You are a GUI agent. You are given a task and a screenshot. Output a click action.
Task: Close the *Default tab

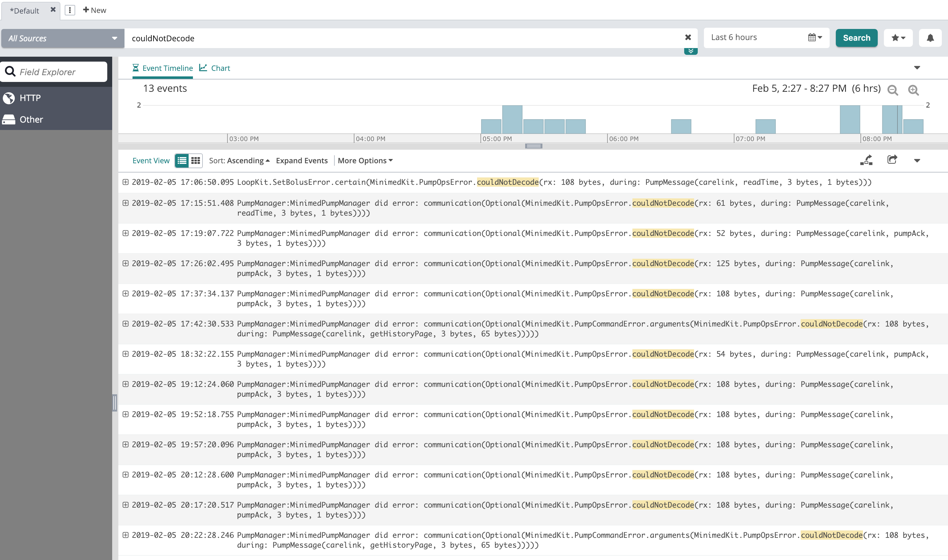(x=53, y=10)
